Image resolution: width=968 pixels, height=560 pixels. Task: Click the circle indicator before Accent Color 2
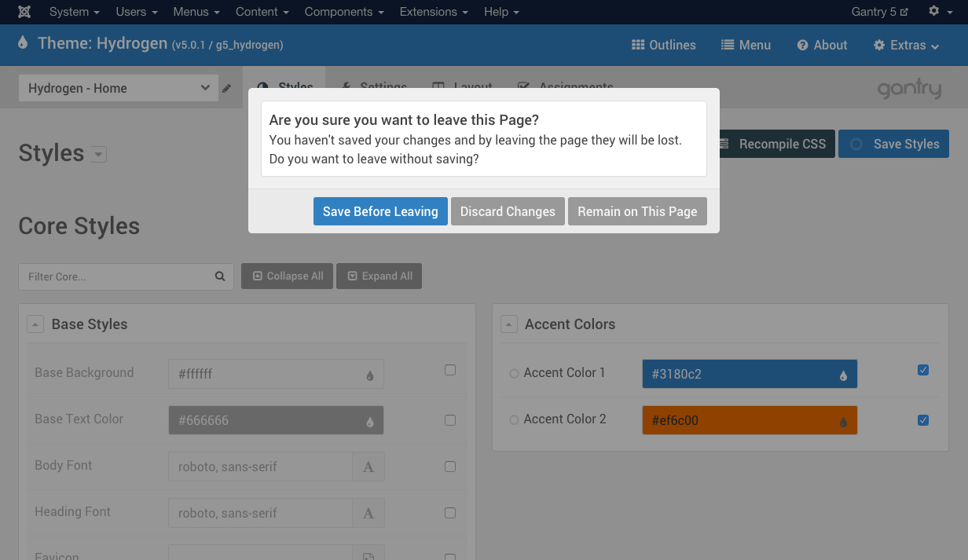(x=514, y=420)
